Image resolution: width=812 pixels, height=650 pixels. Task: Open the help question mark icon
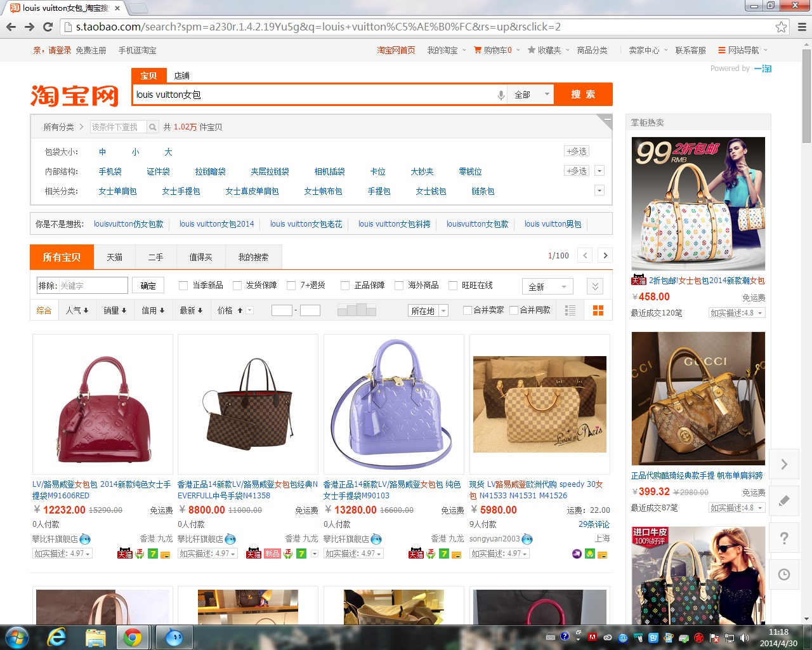(x=784, y=538)
